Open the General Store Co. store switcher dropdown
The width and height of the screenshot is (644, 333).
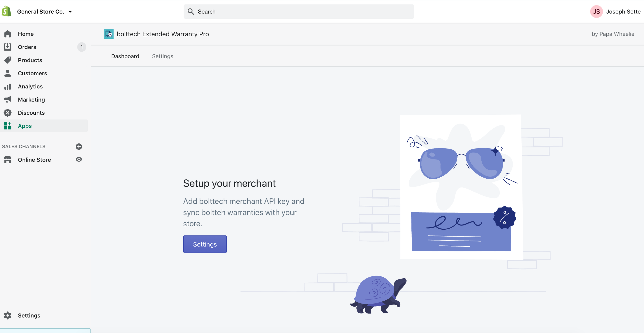pyautogui.click(x=45, y=12)
